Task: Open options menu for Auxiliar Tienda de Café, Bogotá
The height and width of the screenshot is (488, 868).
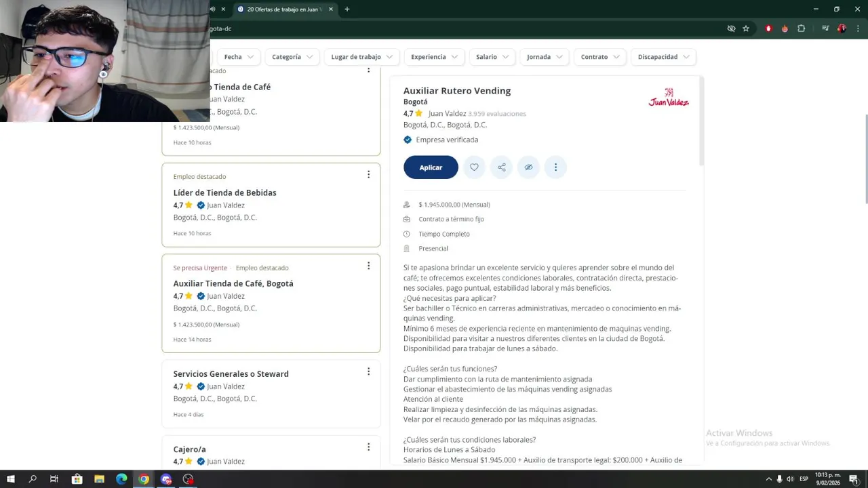Action: (x=368, y=266)
